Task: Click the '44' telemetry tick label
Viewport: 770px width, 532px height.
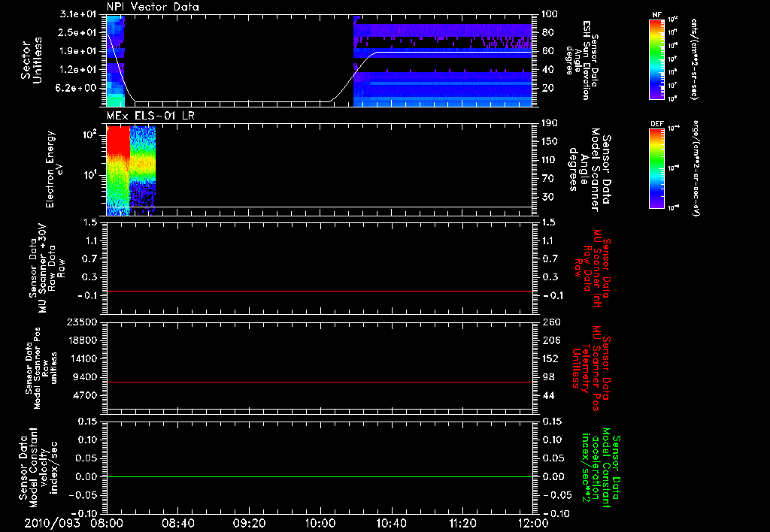Action: (547, 395)
